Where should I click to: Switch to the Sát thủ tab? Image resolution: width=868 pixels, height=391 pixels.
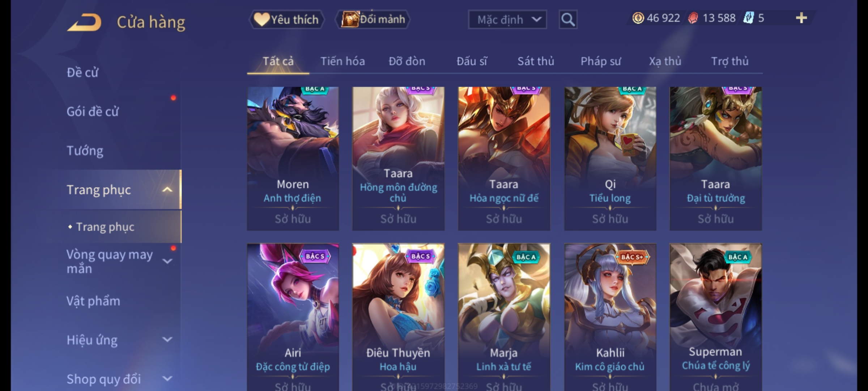tap(536, 61)
